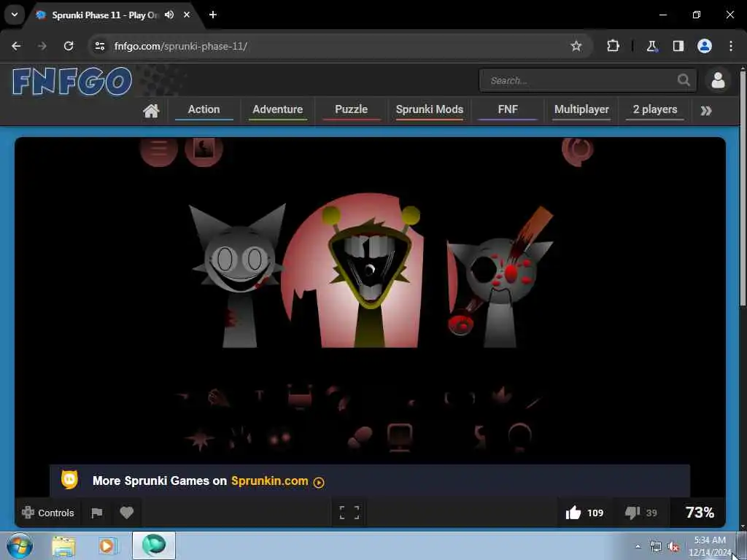Viewport: 747px width, 560px height.
Task: View site information icon in address bar
Action: point(99,46)
